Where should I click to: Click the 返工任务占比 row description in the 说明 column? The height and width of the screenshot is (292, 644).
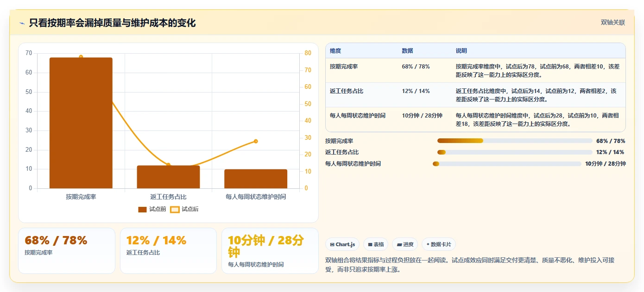click(x=537, y=95)
